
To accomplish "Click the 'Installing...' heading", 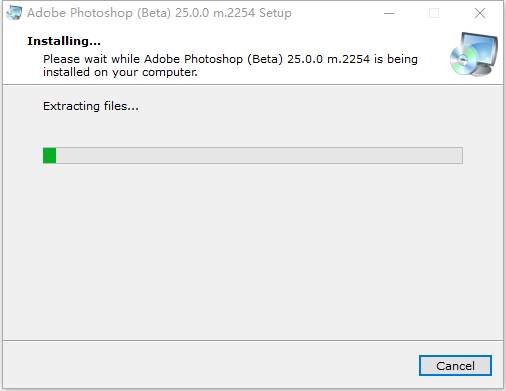I will pyautogui.click(x=64, y=41).
